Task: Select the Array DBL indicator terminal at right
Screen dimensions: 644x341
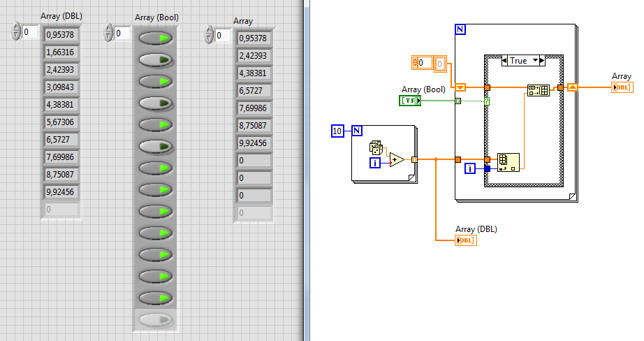Action: point(622,87)
